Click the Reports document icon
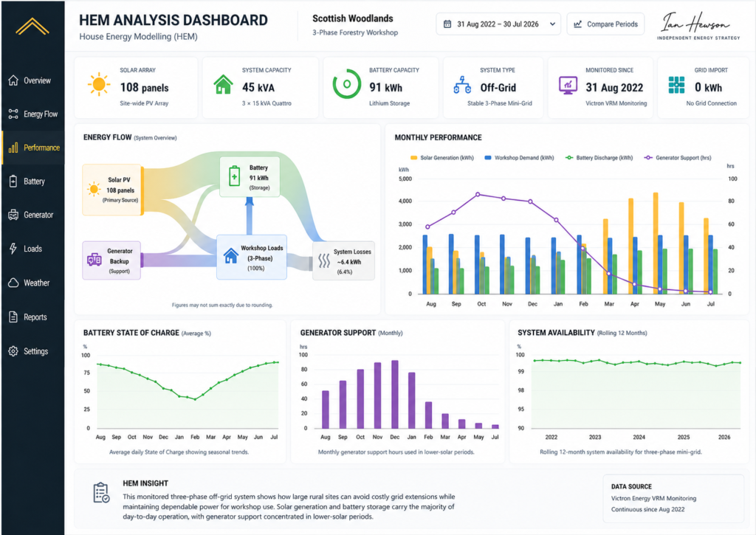 [13, 317]
